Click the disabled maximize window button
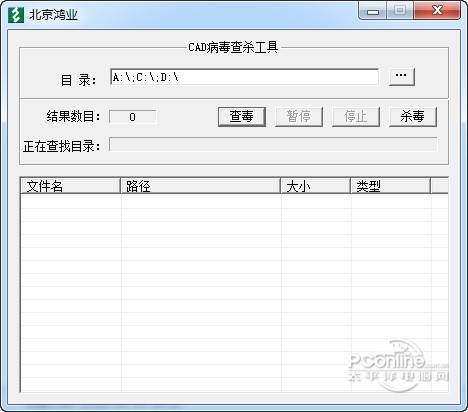 coord(400,11)
